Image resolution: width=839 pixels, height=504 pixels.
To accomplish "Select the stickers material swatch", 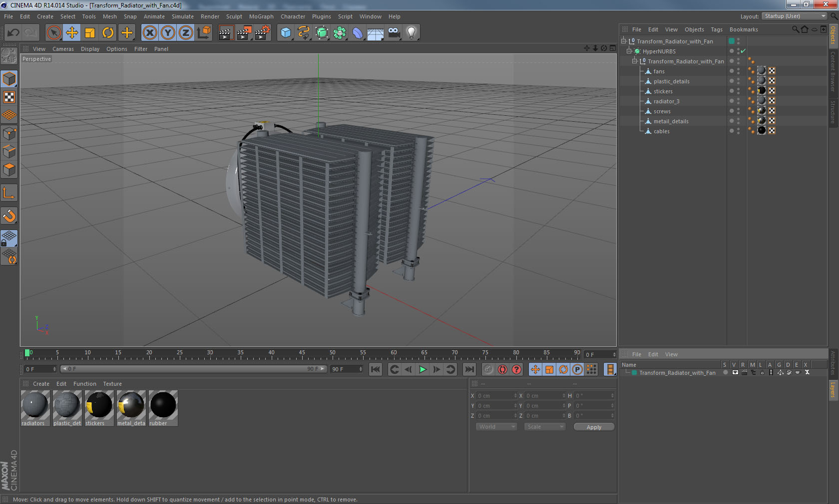I will (x=99, y=408).
